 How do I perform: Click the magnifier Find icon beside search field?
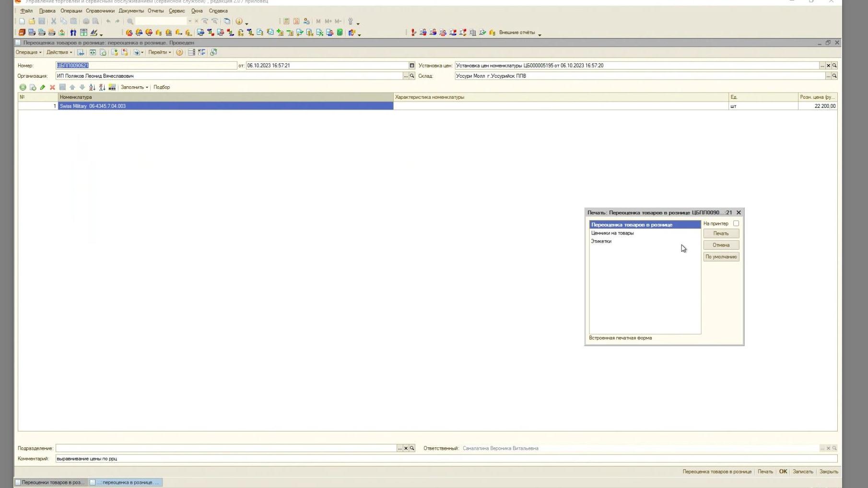[130, 21]
